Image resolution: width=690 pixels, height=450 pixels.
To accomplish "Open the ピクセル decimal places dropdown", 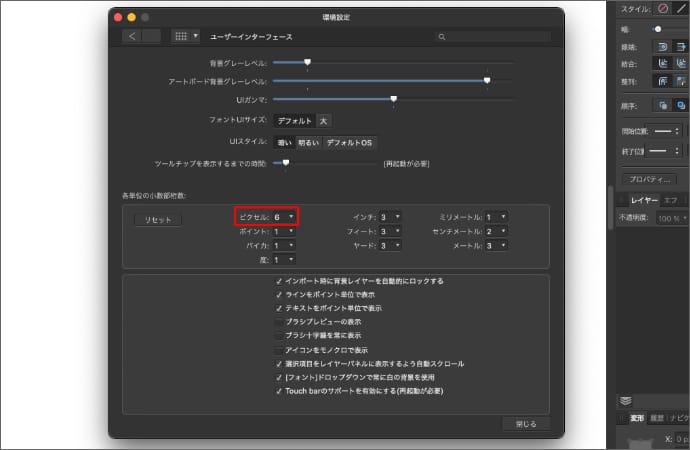I will [x=283, y=216].
